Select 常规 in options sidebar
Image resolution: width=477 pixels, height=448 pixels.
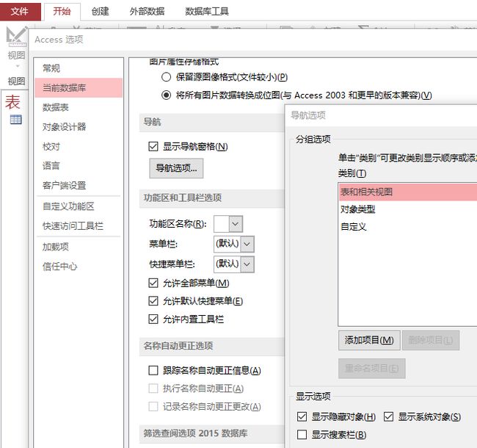click(x=79, y=68)
